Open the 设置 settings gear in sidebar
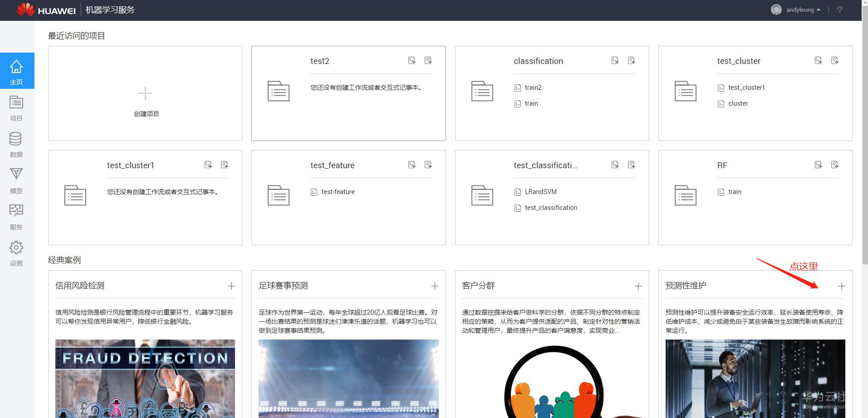This screenshot has width=868, height=418. (x=16, y=253)
